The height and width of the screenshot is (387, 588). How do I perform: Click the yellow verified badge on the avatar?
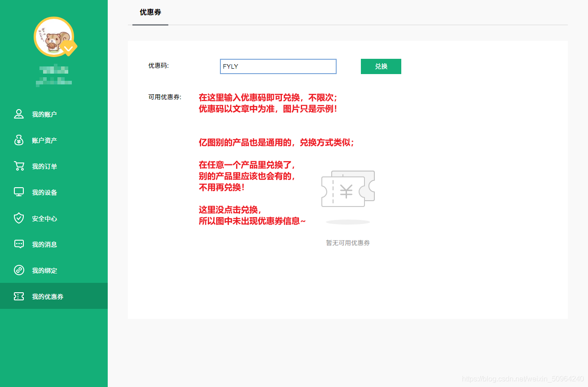(69, 48)
